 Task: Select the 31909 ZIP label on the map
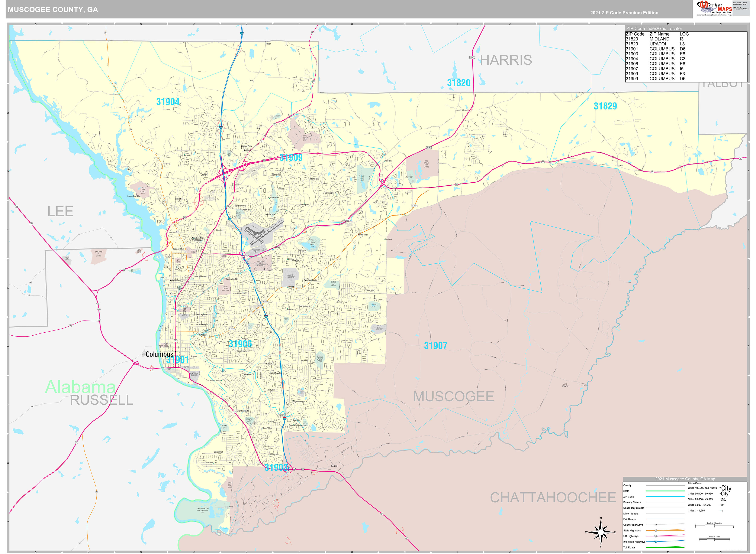[291, 157]
